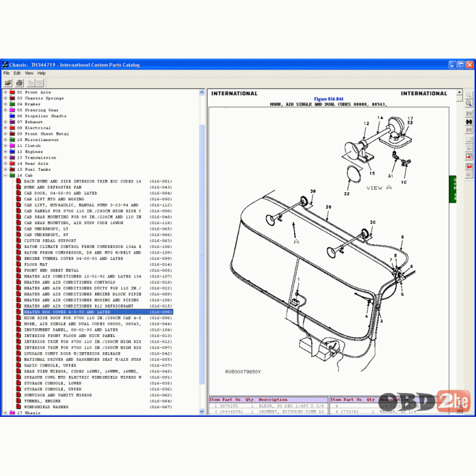Click the book icon beside FLOOR MAT
The height and width of the screenshot is (476, 476).
pos(18,264)
